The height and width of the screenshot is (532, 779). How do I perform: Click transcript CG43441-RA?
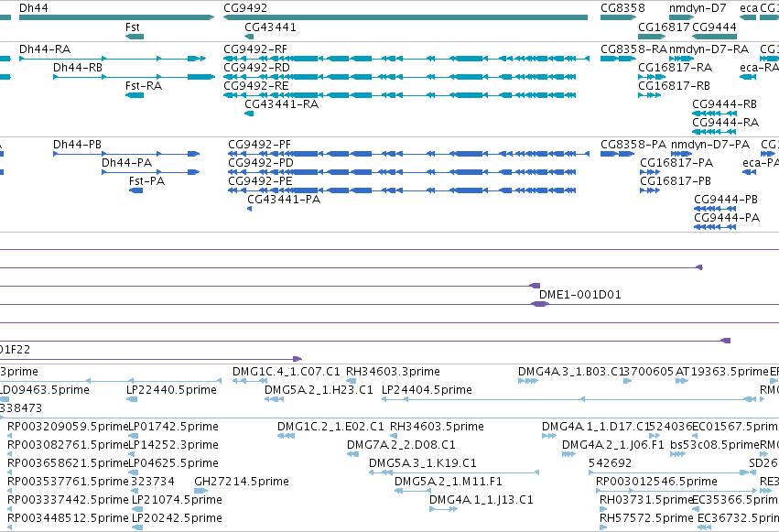249,114
